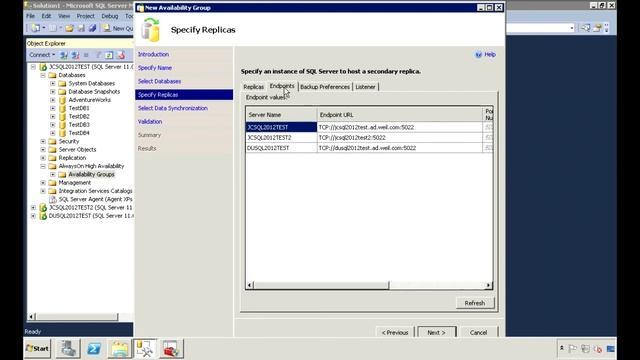Click the Disconnect icon in Object Explorer
The height and width of the screenshot is (360, 640).
[75, 55]
